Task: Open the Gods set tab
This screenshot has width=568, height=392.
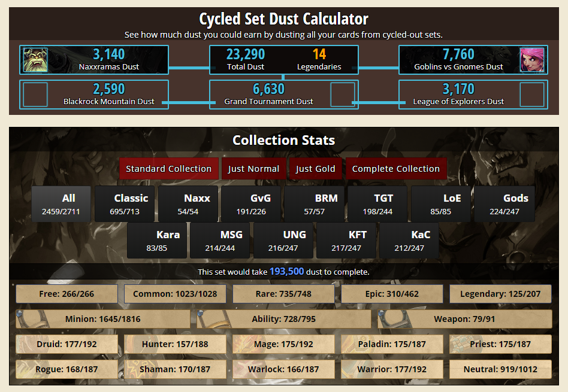Action: click(x=504, y=204)
